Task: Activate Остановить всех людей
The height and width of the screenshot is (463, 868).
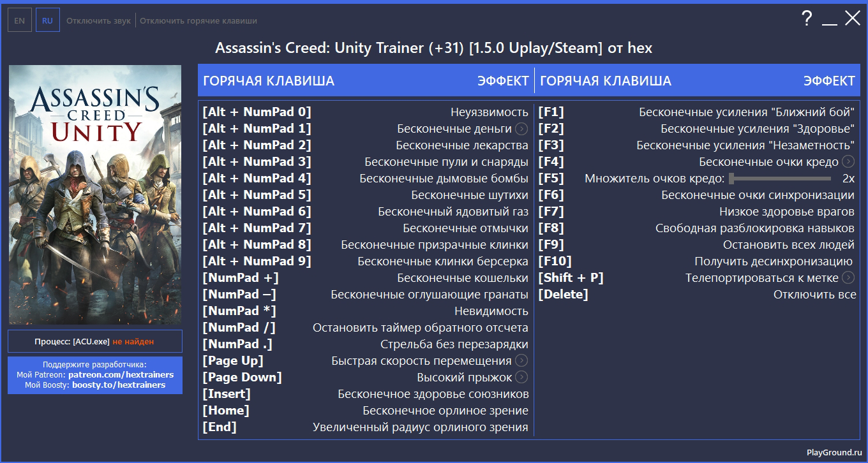Action: [x=789, y=245]
